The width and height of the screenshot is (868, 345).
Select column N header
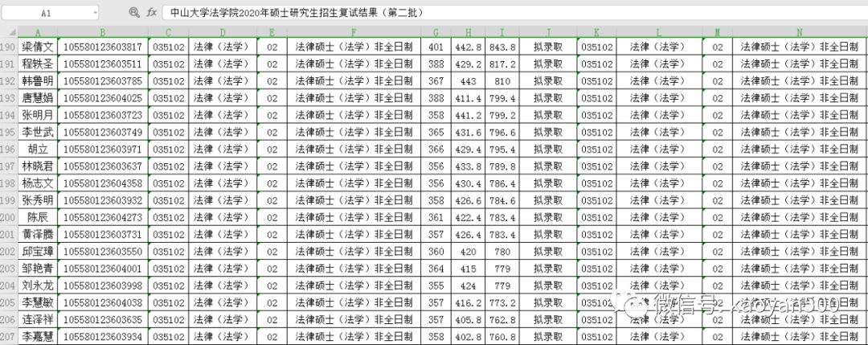click(800, 33)
